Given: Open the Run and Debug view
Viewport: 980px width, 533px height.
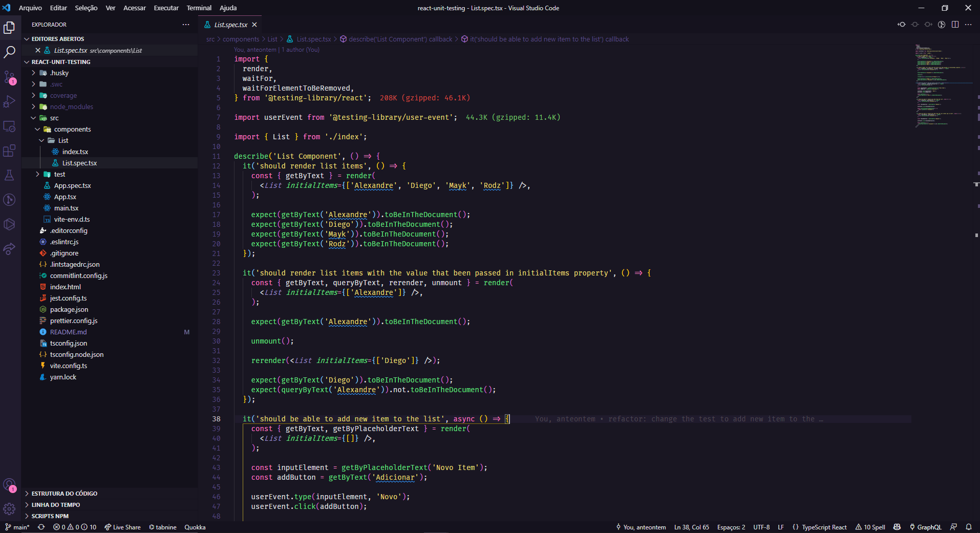Looking at the screenshot, I should [x=10, y=101].
